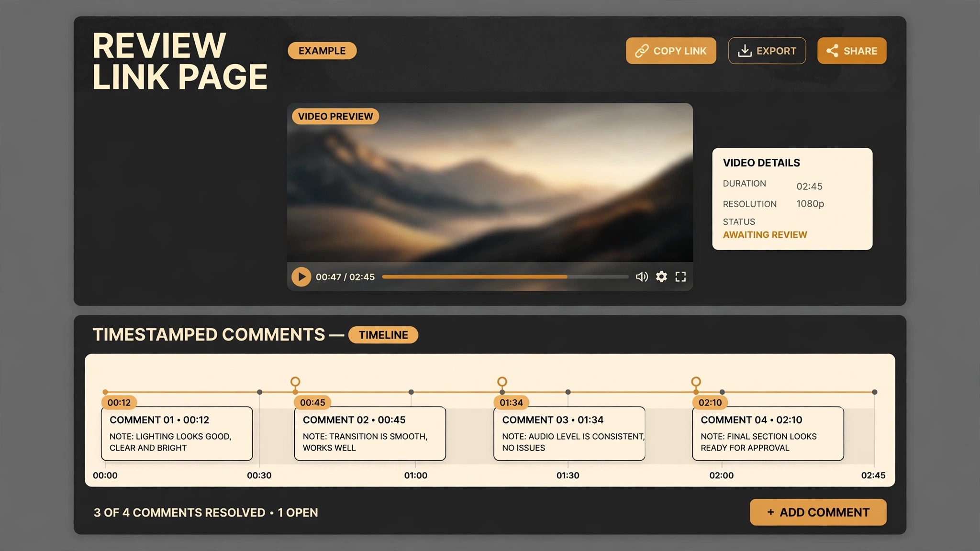Viewport: 980px width, 551px height.
Task: Click the '02:00' timeline axis label
Action: [722, 475]
